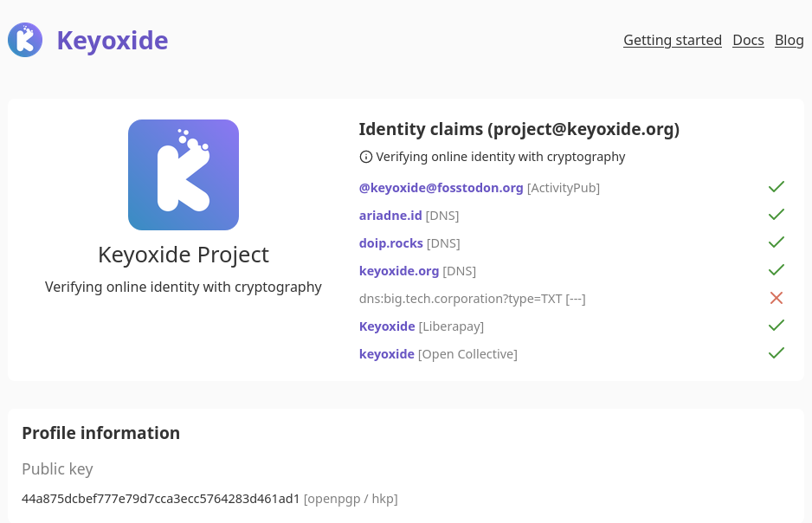Click the verified checkmark for keyoxide.org DNS
The image size is (812, 523).
point(777,270)
